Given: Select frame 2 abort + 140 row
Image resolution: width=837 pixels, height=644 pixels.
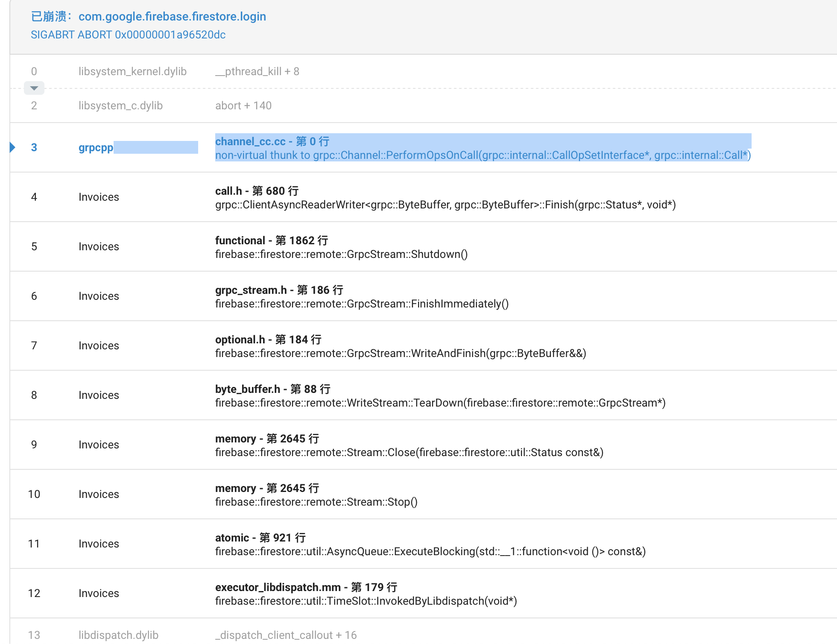Looking at the screenshot, I should pos(243,105).
